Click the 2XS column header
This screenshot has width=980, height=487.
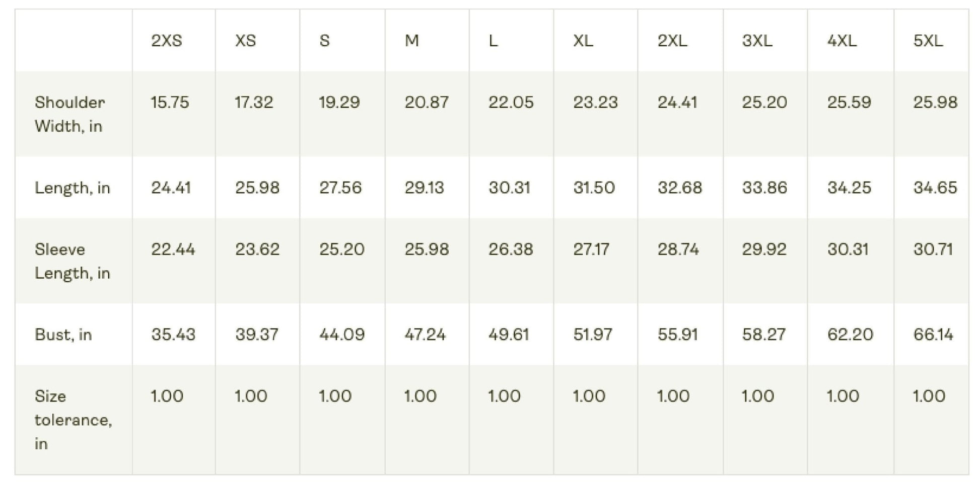[167, 41]
